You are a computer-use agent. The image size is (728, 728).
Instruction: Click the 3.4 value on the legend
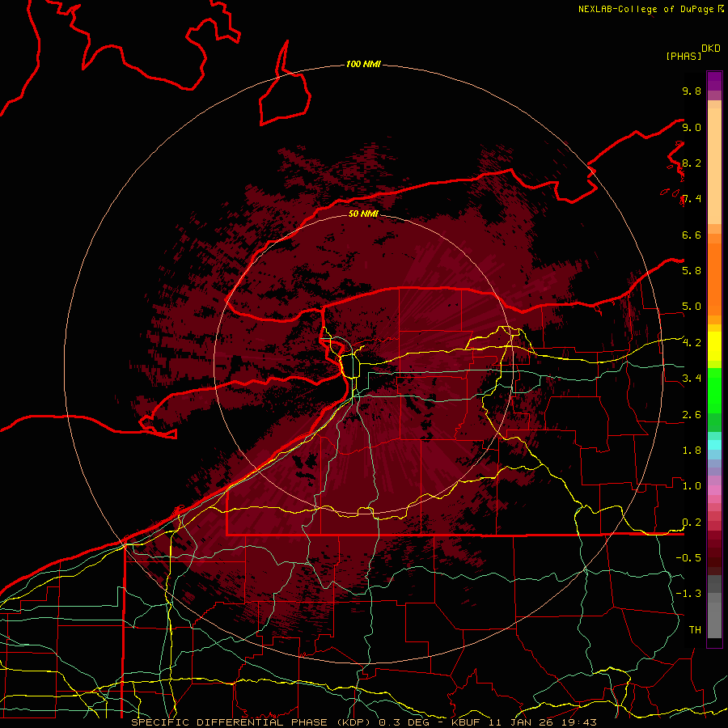point(692,379)
